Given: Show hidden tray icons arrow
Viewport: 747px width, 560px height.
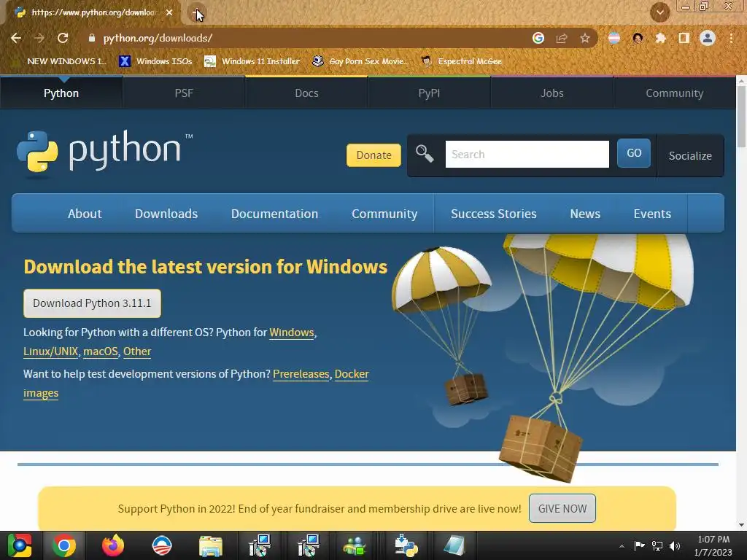Looking at the screenshot, I should [x=622, y=546].
